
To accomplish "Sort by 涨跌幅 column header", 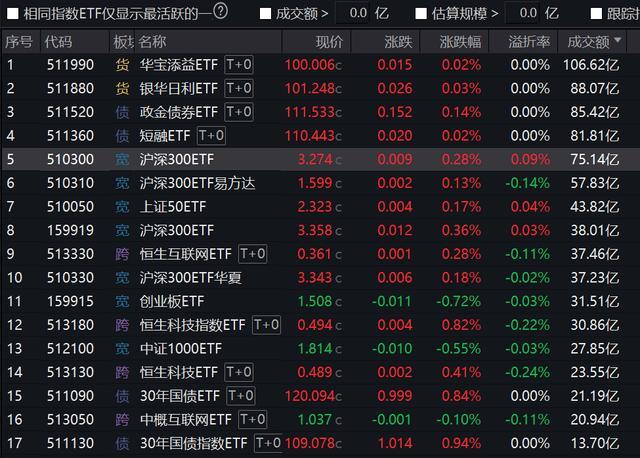I will pyautogui.click(x=460, y=42).
